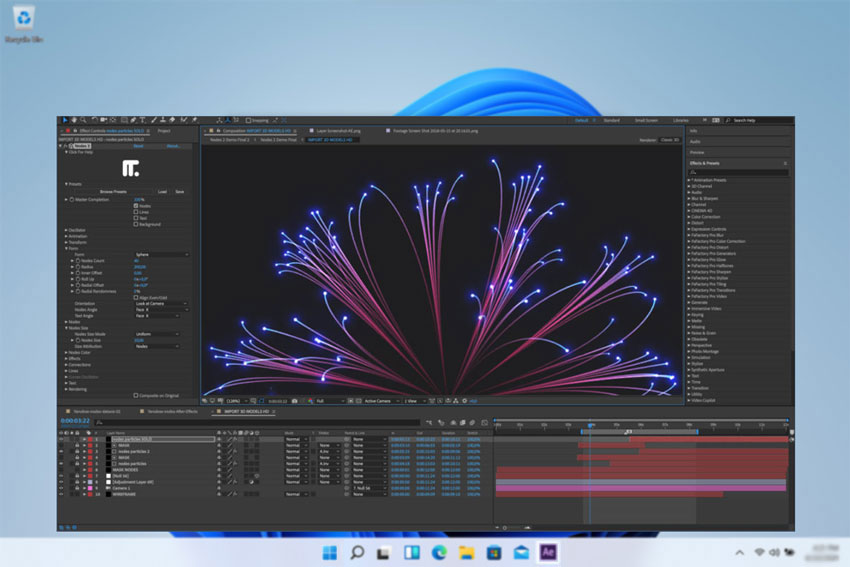850x567 pixels.
Task: Select the Rectangle shape tool
Action: pos(124,120)
